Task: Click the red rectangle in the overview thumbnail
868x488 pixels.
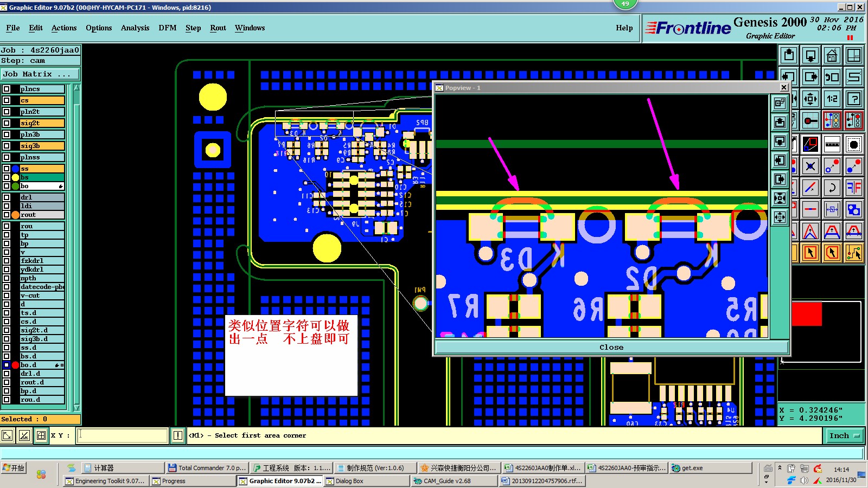Action: point(807,314)
